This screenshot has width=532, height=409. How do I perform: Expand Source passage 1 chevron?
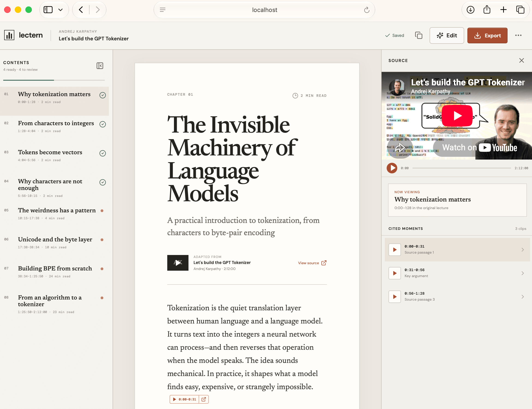coord(523,249)
